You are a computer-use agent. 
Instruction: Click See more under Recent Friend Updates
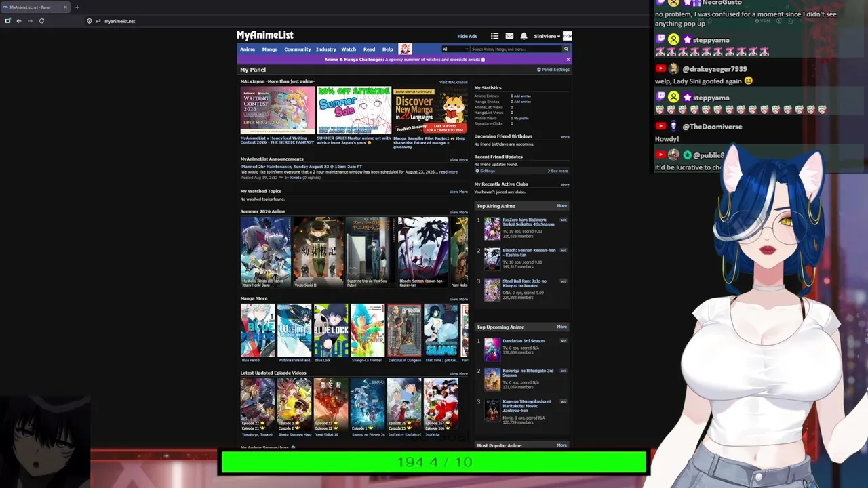pos(559,171)
